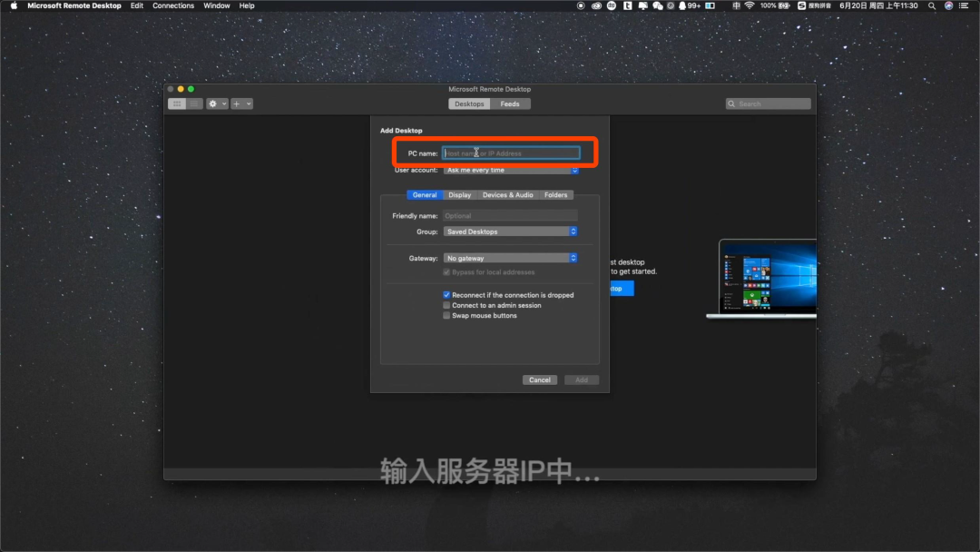Switch to list view of desktops
The image size is (980, 552).
(194, 103)
